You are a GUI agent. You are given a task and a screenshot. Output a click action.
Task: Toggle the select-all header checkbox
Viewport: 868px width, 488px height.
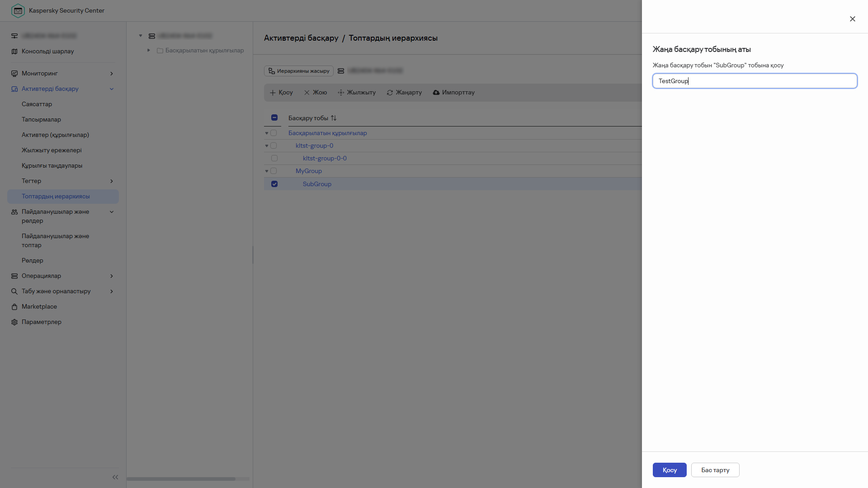tap(274, 117)
